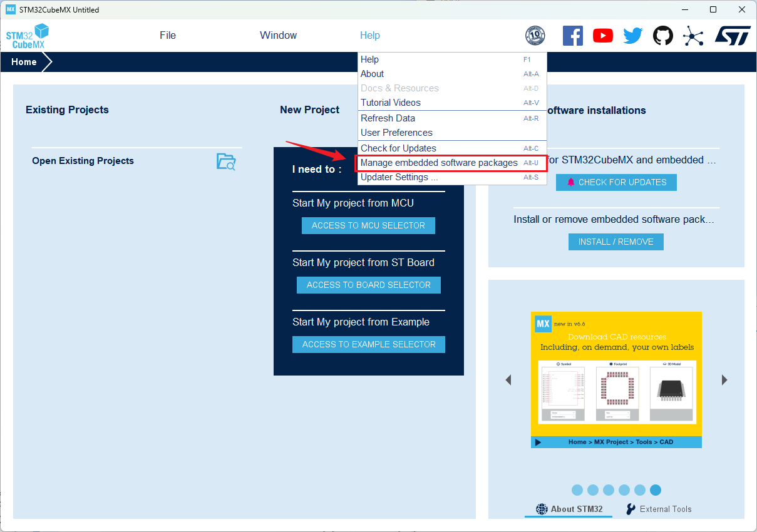Screen dimensions: 757x532
Task: Open the Facebook icon link
Action: click(x=572, y=36)
